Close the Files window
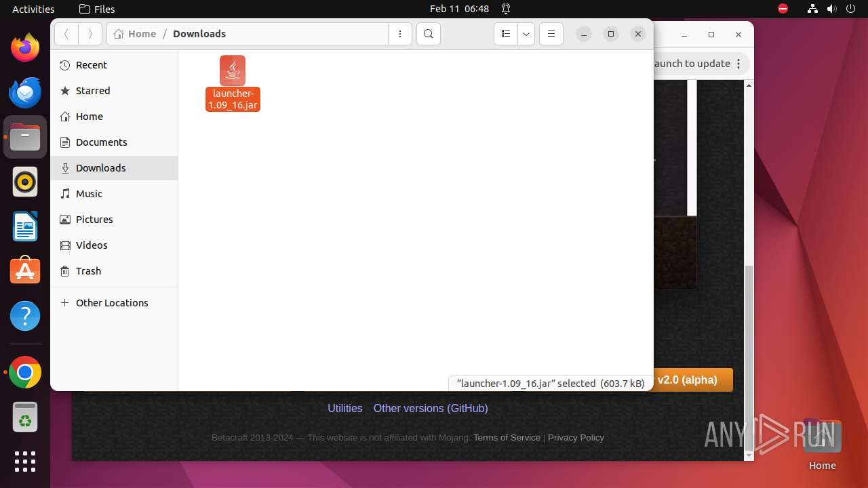The width and height of the screenshot is (868, 488). [x=638, y=34]
